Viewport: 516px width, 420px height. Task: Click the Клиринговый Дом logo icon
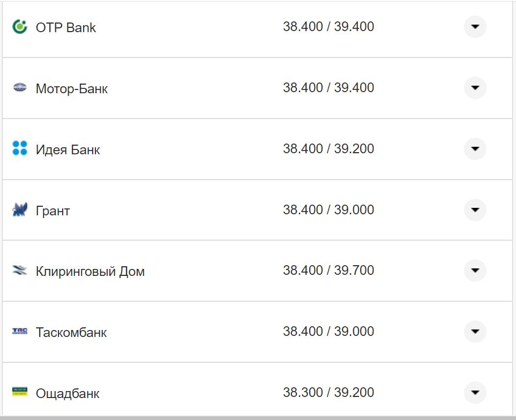click(x=20, y=271)
